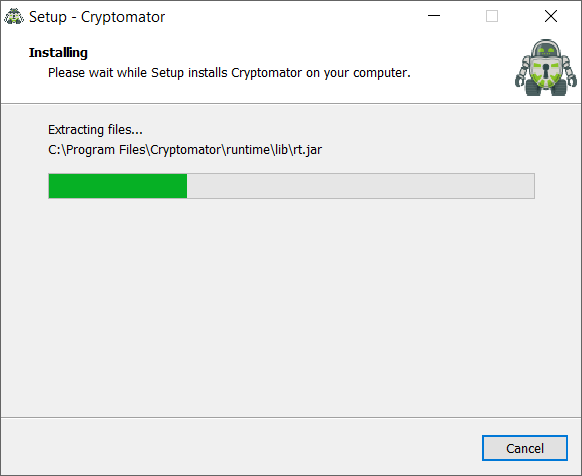Close the Setup window with the X

[x=550, y=16]
